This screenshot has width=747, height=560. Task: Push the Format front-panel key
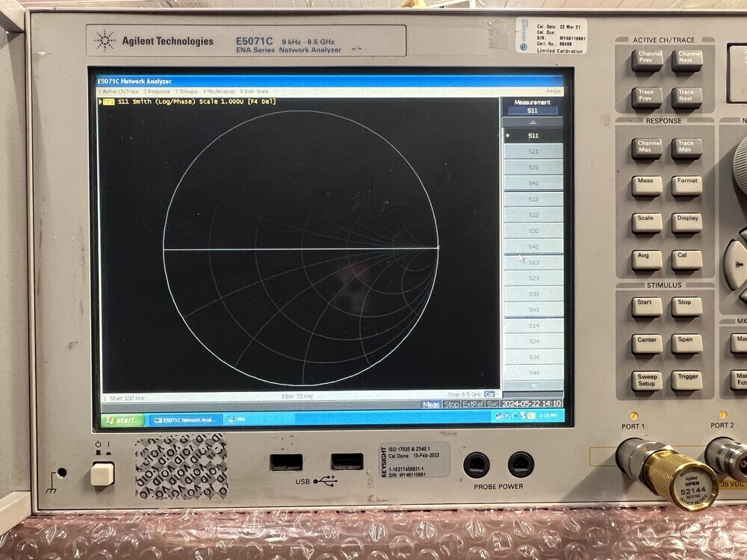point(686,186)
